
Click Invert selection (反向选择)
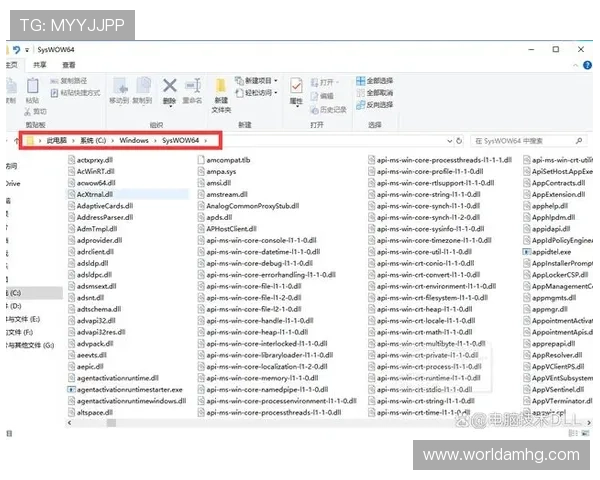(378, 104)
